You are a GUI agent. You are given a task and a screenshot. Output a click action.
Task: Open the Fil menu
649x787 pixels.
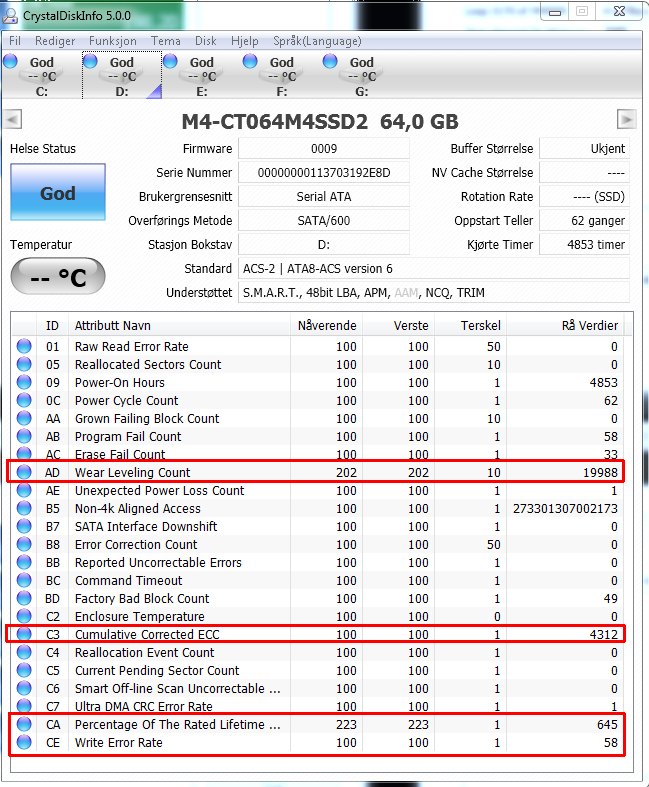[15, 41]
